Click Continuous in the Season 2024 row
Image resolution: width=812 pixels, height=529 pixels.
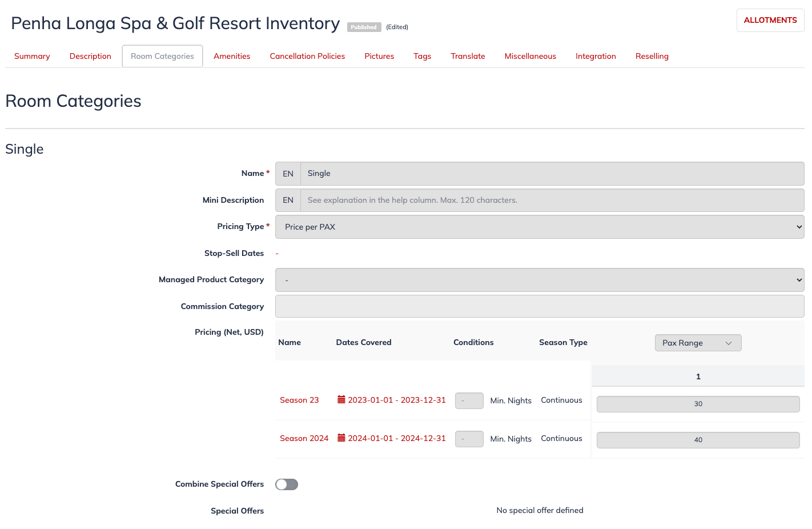coord(561,438)
